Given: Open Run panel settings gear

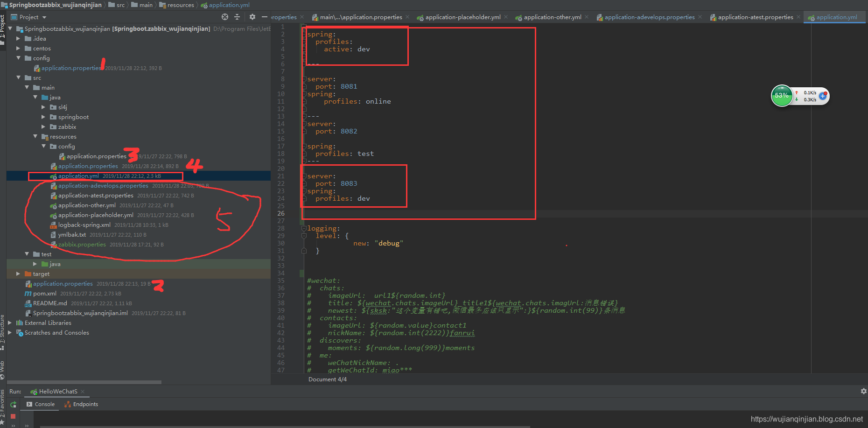Looking at the screenshot, I should [x=863, y=391].
